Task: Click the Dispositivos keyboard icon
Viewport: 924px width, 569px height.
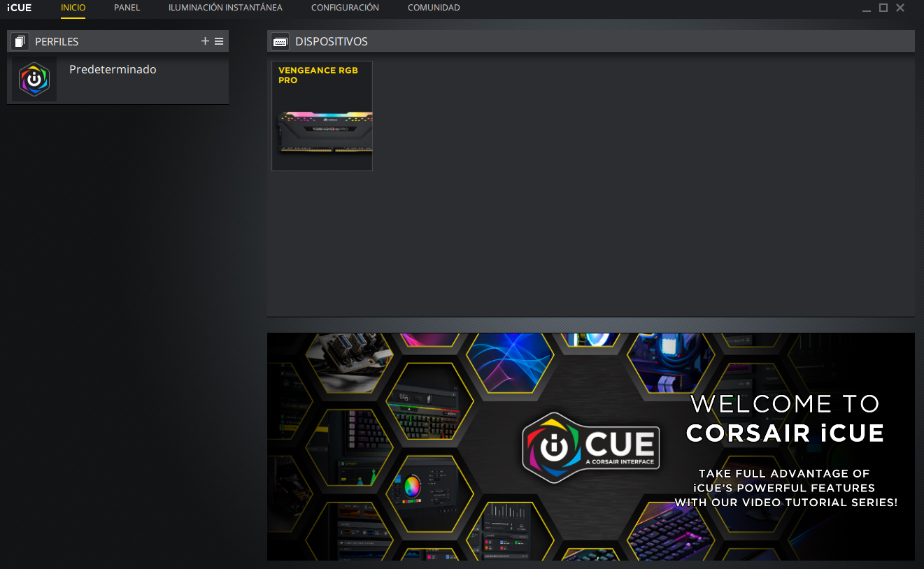Action: [280, 42]
